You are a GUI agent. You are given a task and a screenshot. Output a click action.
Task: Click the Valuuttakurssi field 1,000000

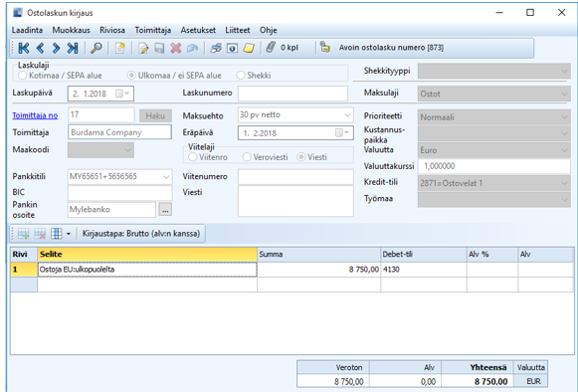(x=494, y=166)
